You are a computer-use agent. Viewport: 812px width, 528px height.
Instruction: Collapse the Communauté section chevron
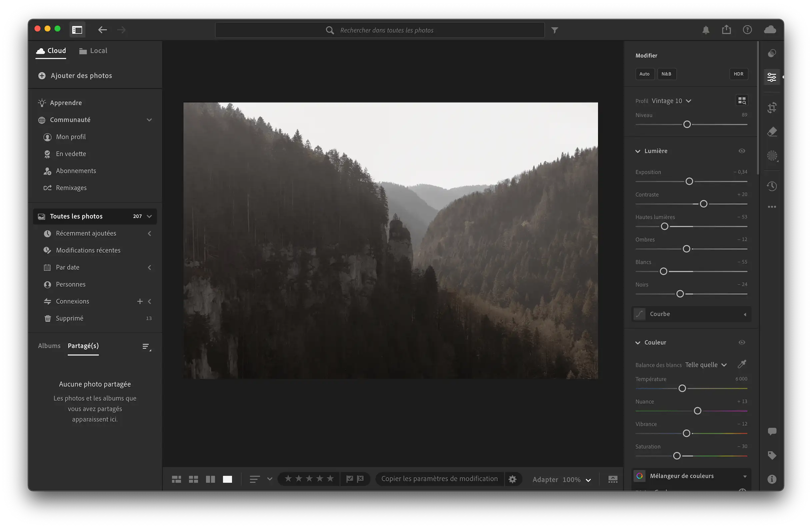point(149,120)
